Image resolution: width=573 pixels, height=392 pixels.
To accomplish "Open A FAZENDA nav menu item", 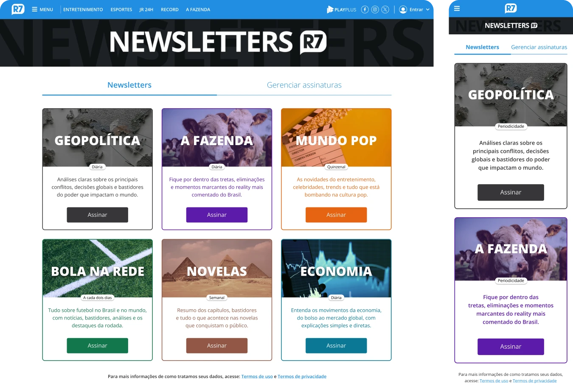I will coord(198,9).
